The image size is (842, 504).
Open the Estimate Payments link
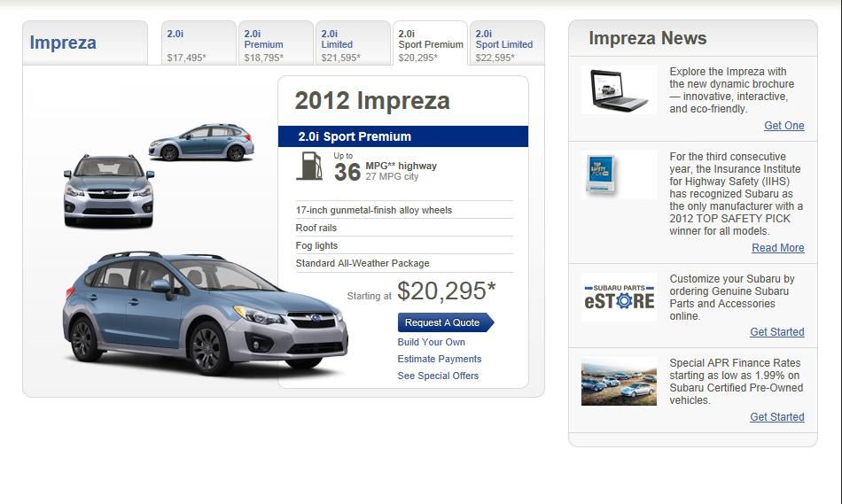click(x=440, y=359)
